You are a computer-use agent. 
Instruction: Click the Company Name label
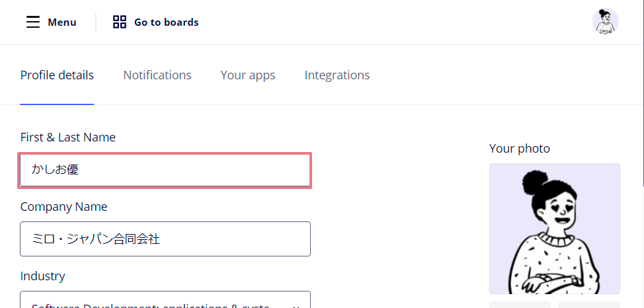pyautogui.click(x=63, y=207)
